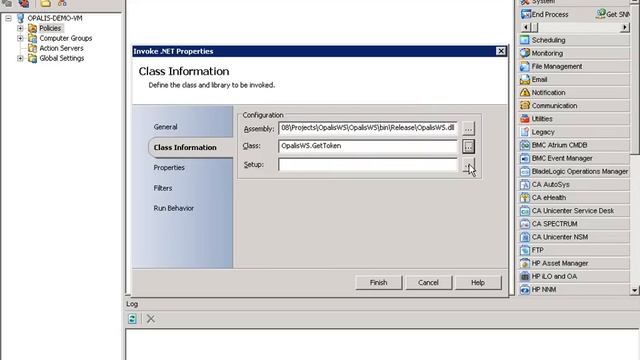
Task: Open the CA Unicenter NSM category
Action: point(574,237)
